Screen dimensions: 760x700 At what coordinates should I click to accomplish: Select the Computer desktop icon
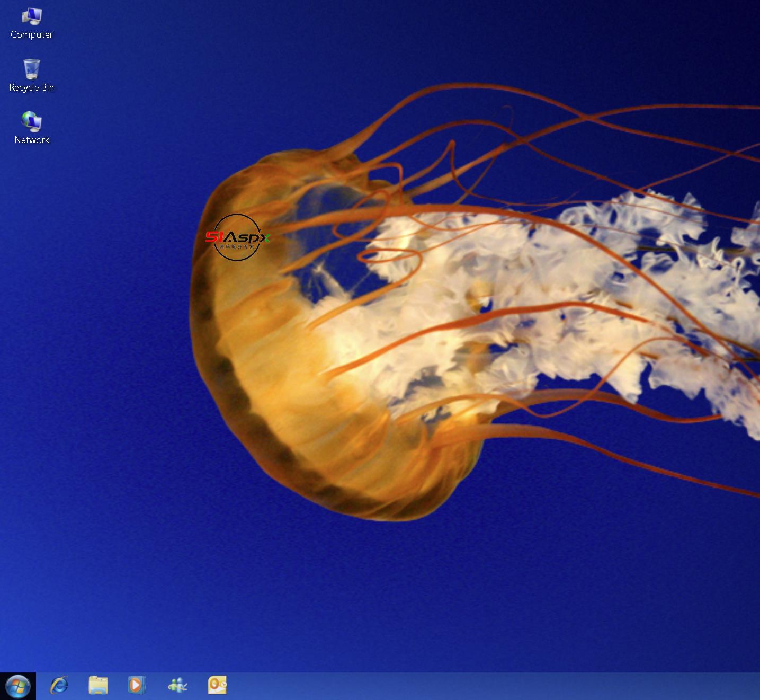31,16
